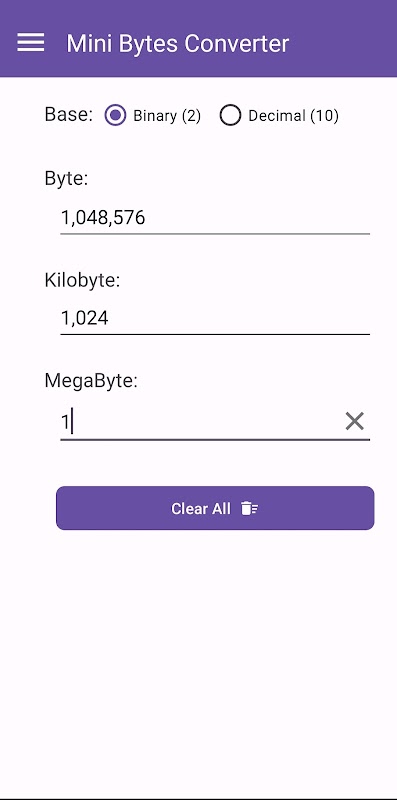Image resolution: width=397 pixels, height=800 pixels.
Task: Tap the "Decimal (10)" label text
Action: pyautogui.click(x=293, y=116)
